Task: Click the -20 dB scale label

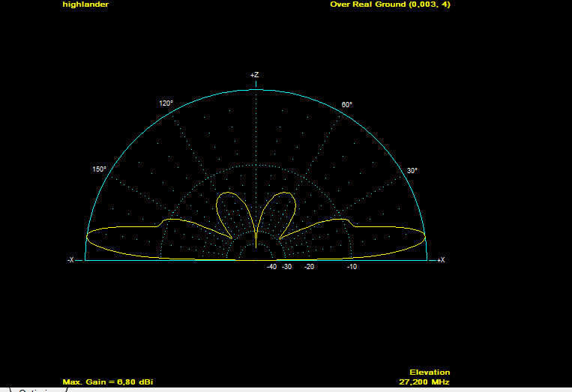Action: (309, 267)
